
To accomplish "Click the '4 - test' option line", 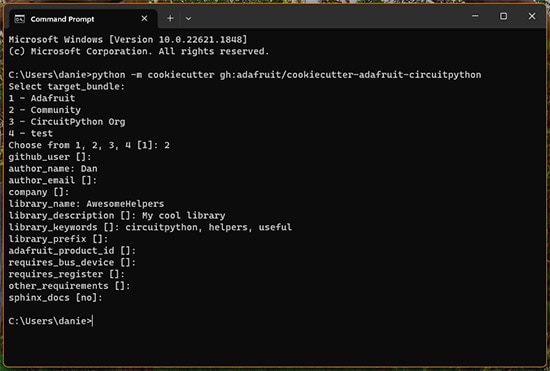I will tap(31, 134).
